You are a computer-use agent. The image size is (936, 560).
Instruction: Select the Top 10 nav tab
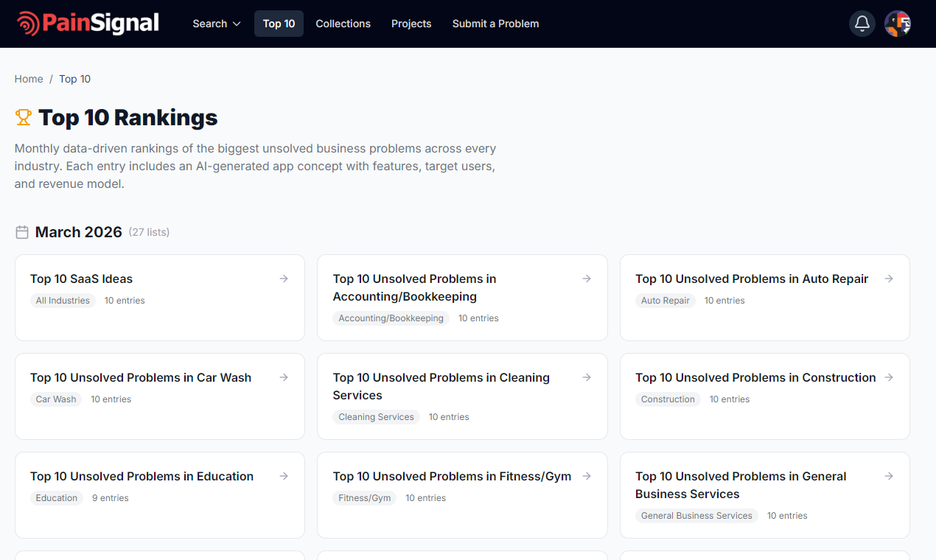click(279, 24)
